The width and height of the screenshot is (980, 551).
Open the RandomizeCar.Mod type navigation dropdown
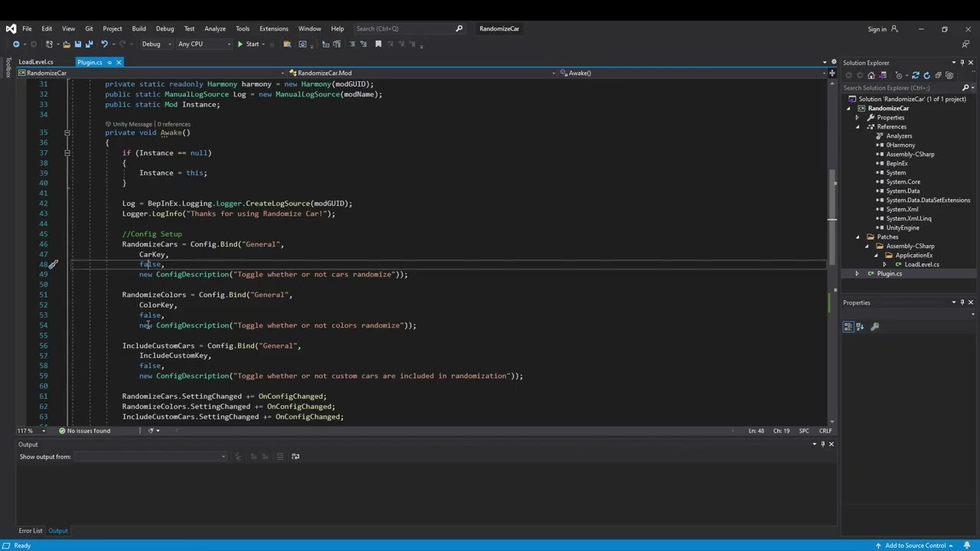tap(421, 73)
